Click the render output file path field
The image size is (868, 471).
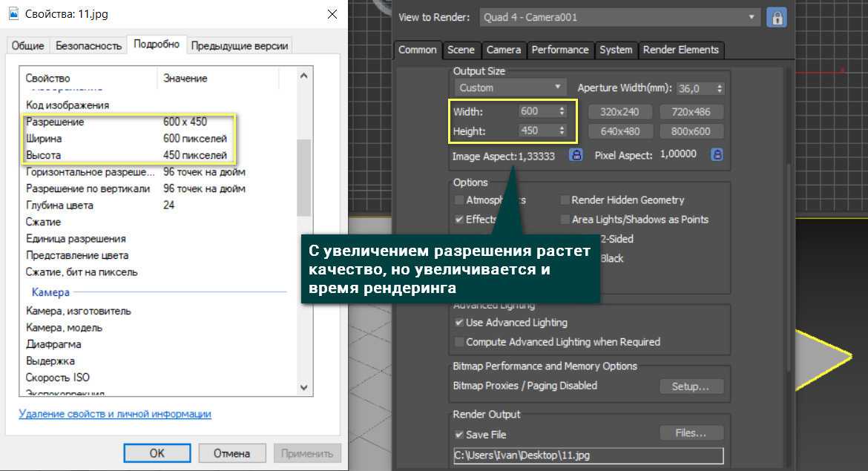(588, 455)
